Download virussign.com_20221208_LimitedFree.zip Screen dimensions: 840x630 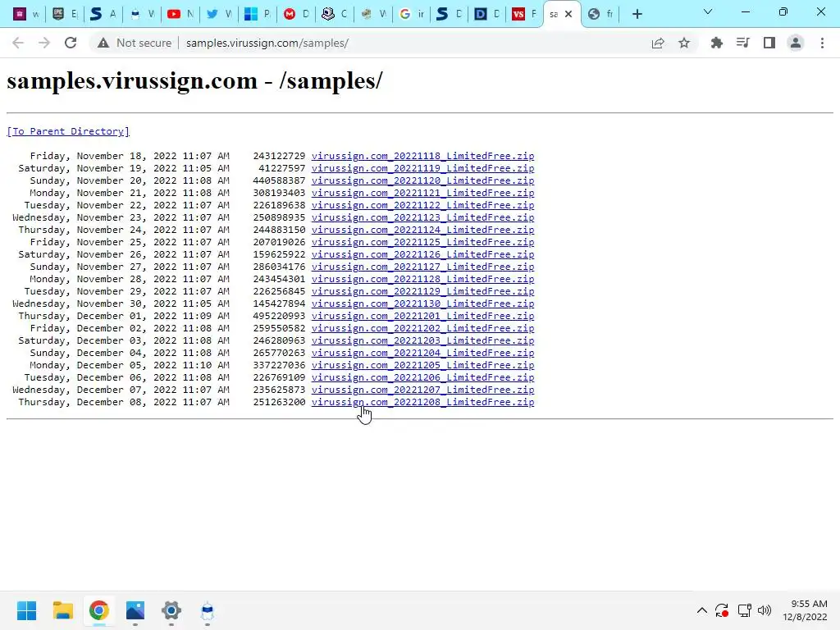422,402
